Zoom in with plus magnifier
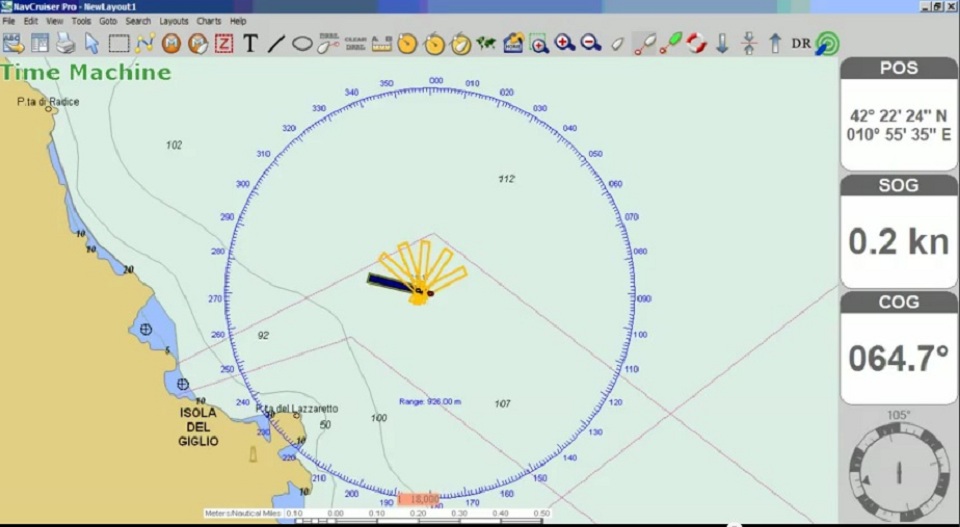 [x=564, y=43]
